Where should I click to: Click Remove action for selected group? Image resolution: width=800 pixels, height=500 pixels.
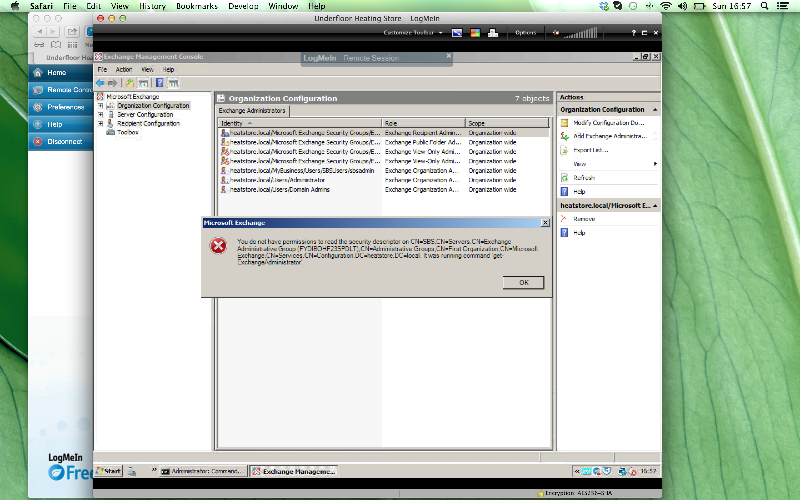pos(584,219)
